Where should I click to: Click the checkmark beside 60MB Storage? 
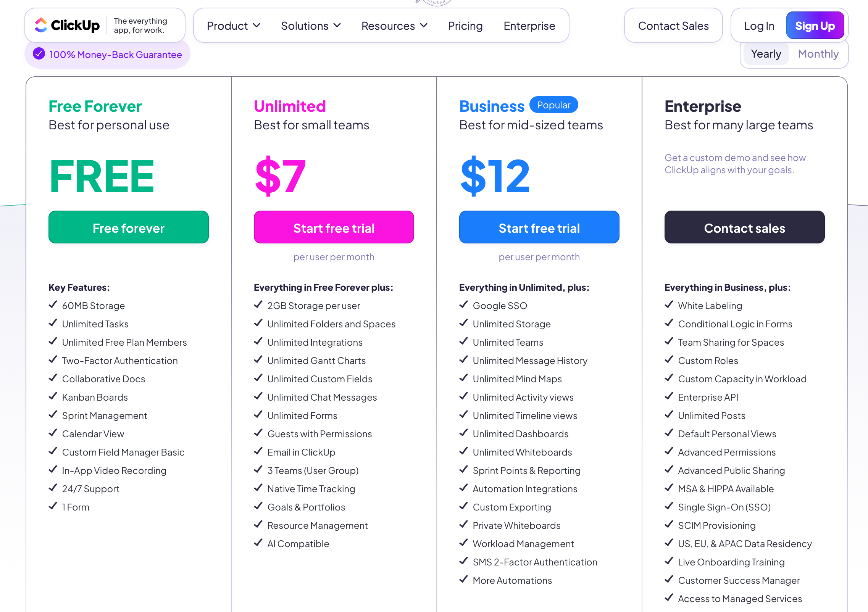click(53, 305)
